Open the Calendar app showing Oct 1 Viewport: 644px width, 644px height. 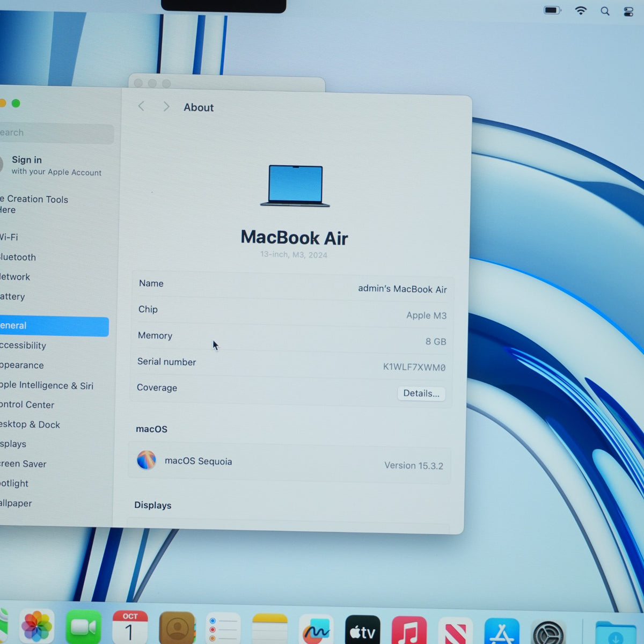(130, 627)
